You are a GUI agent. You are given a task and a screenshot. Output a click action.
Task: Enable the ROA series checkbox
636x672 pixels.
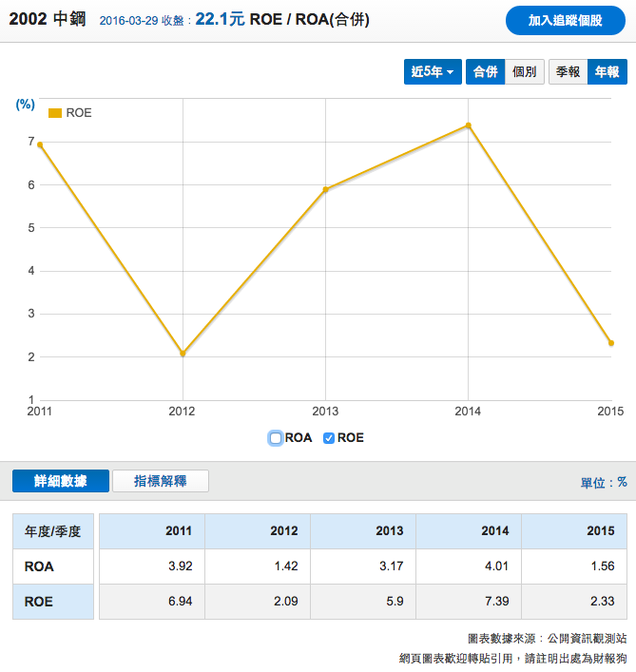[276, 438]
